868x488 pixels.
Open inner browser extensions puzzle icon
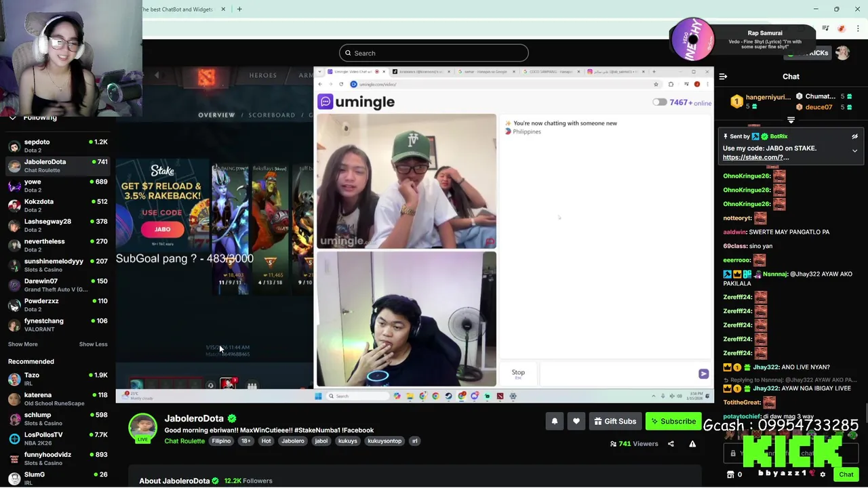[x=671, y=84]
